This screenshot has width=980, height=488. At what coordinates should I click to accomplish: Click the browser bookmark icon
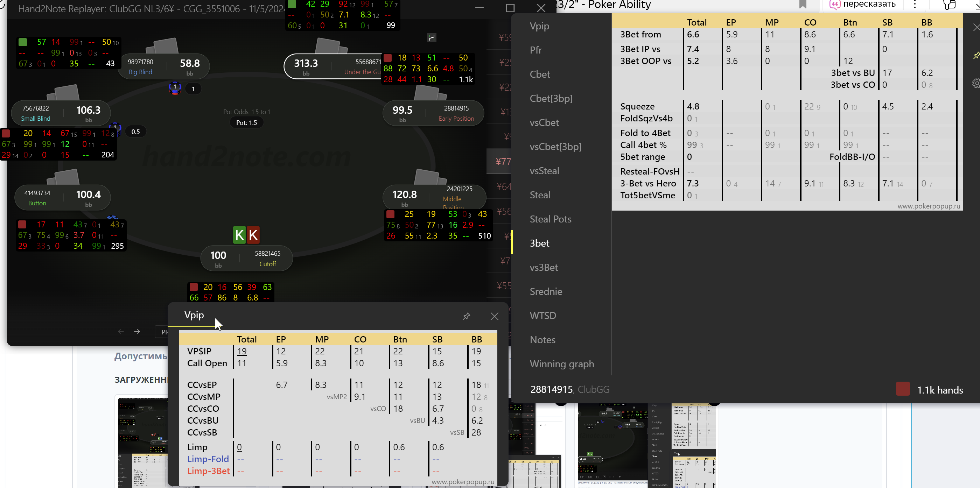[x=803, y=4]
